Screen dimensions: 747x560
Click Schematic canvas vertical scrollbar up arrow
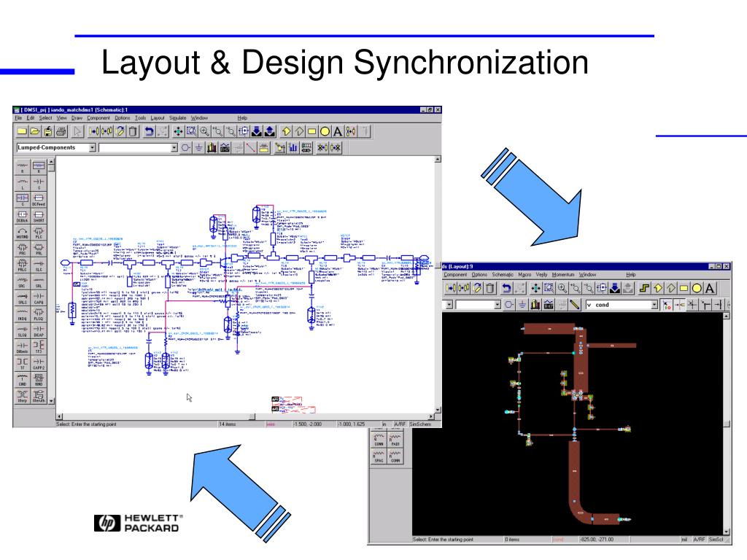pyautogui.click(x=438, y=159)
